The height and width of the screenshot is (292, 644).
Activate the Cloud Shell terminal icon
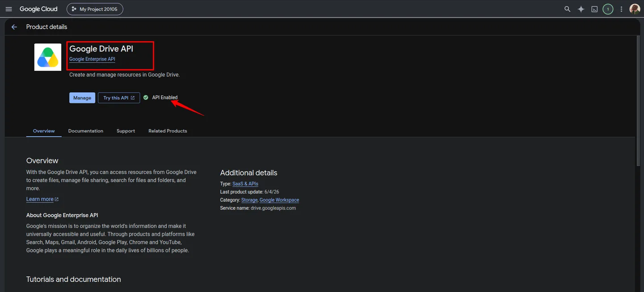594,9
